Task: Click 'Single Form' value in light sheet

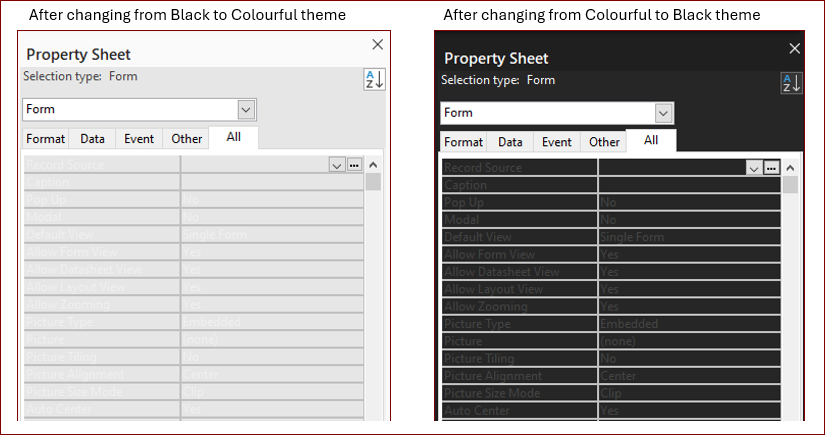Action: click(215, 234)
